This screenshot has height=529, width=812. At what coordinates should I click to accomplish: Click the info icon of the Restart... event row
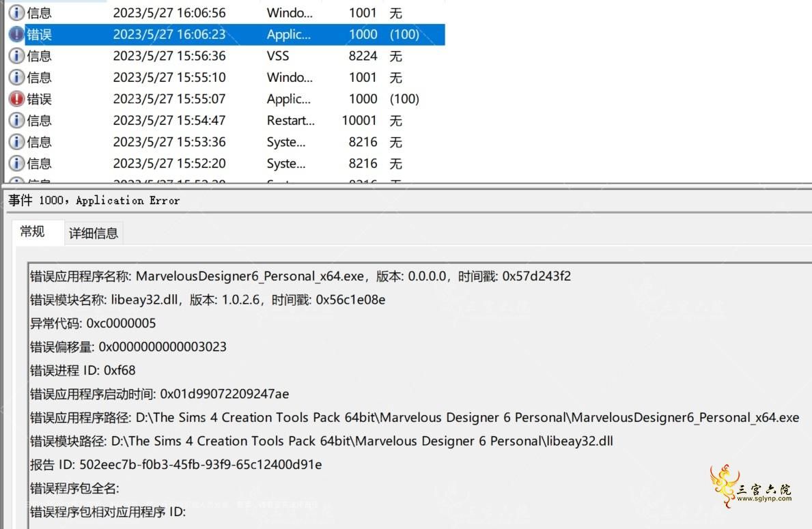[16, 120]
